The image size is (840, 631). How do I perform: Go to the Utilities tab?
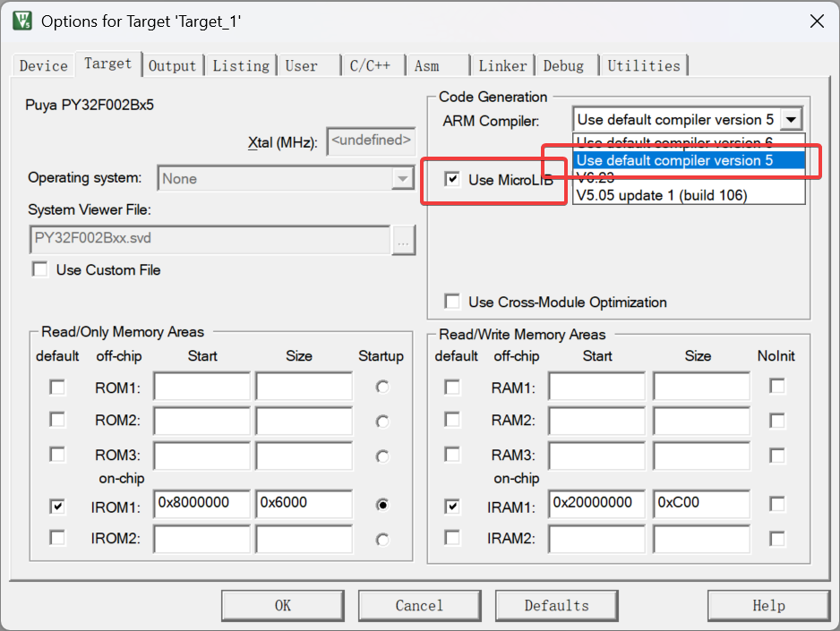pyautogui.click(x=644, y=66)
